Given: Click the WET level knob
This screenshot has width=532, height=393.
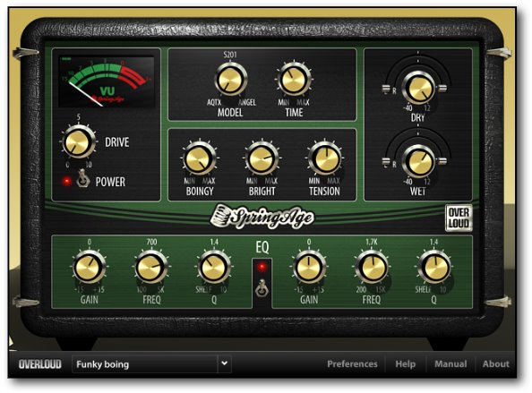Looking at the screenshot, I should coord(418,162).
